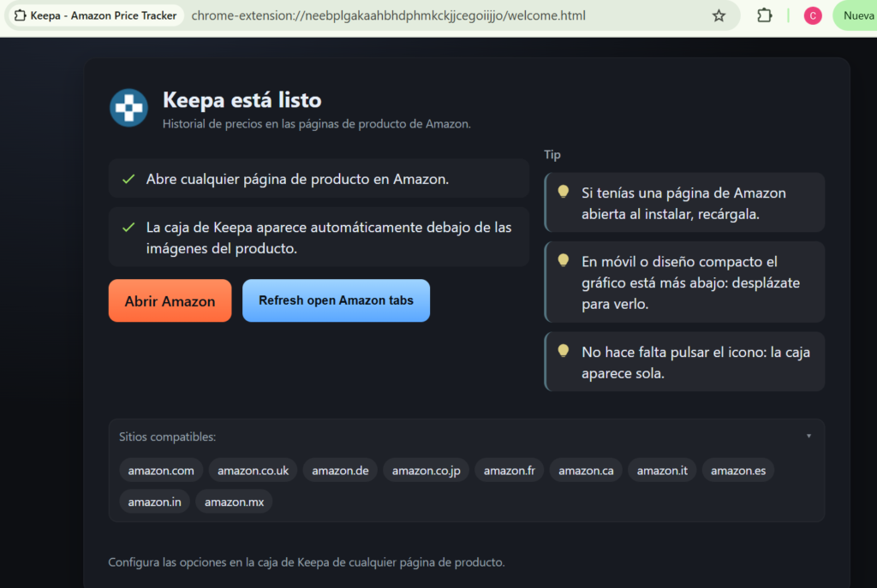Screen dimensions: 877x588
Task: Click the lightbulb in the 'No hace falta pulsar' tip
Action: point(564,351)
